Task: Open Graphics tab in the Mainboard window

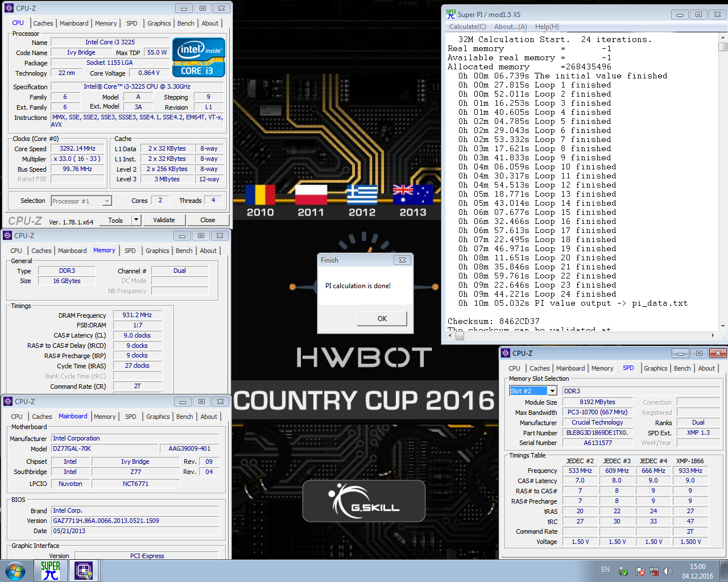Action: pos(158,417)
